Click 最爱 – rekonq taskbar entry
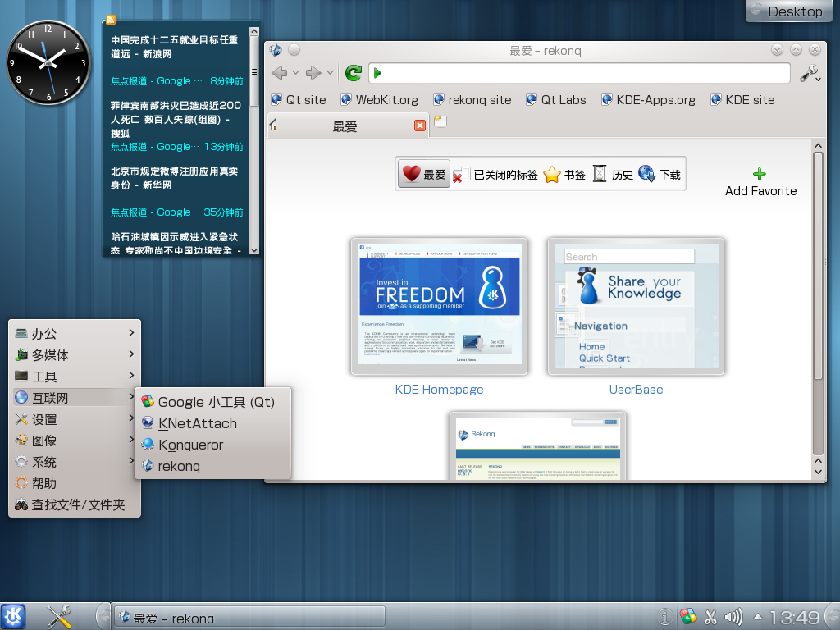Screen dimensions: 840x630 [249, 617]
